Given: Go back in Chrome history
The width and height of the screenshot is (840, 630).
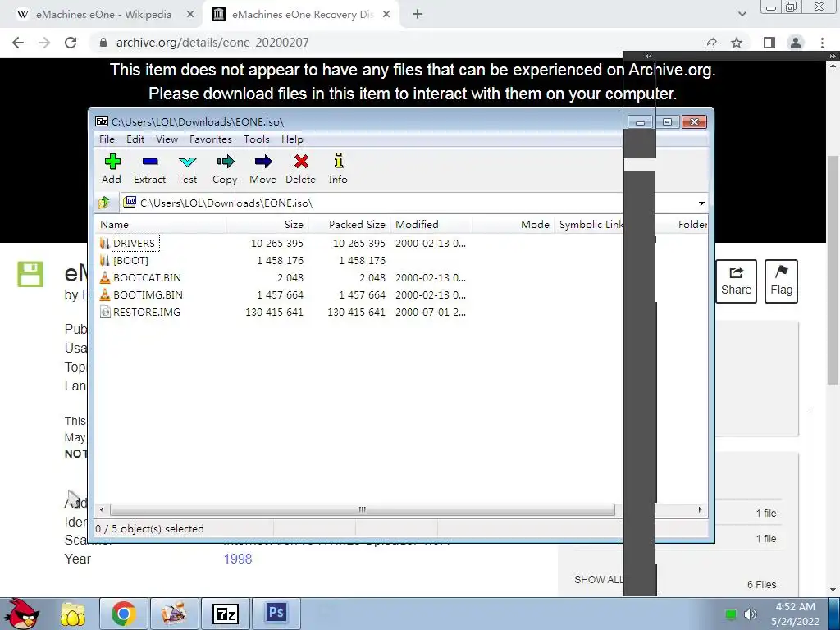Looking at the screenshot, I should pos(18,43).
